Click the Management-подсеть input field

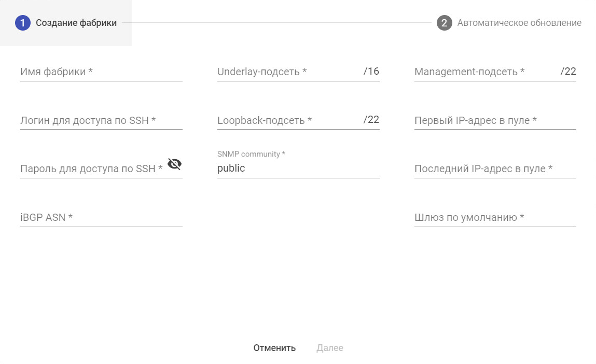[x=485, y=72]
